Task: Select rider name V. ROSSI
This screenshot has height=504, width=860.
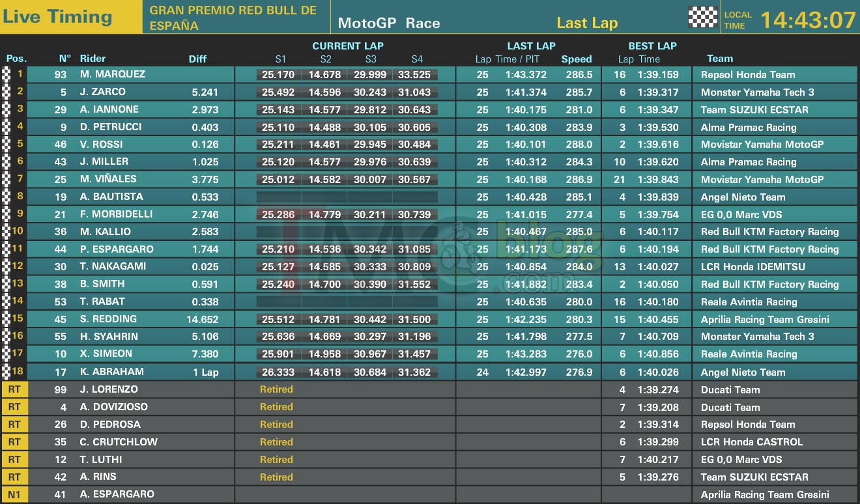Action: [101, 144]
